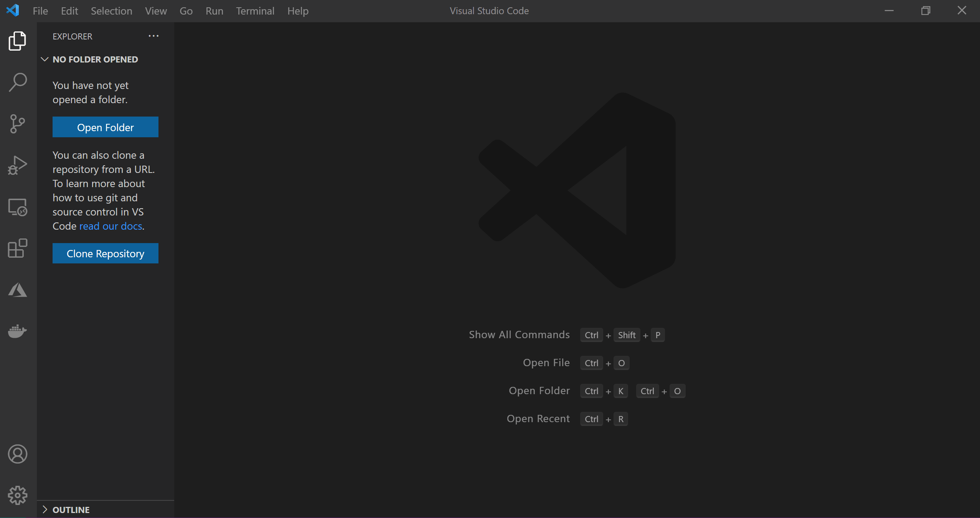Open the Terminal menu

[x=255, y=11]
